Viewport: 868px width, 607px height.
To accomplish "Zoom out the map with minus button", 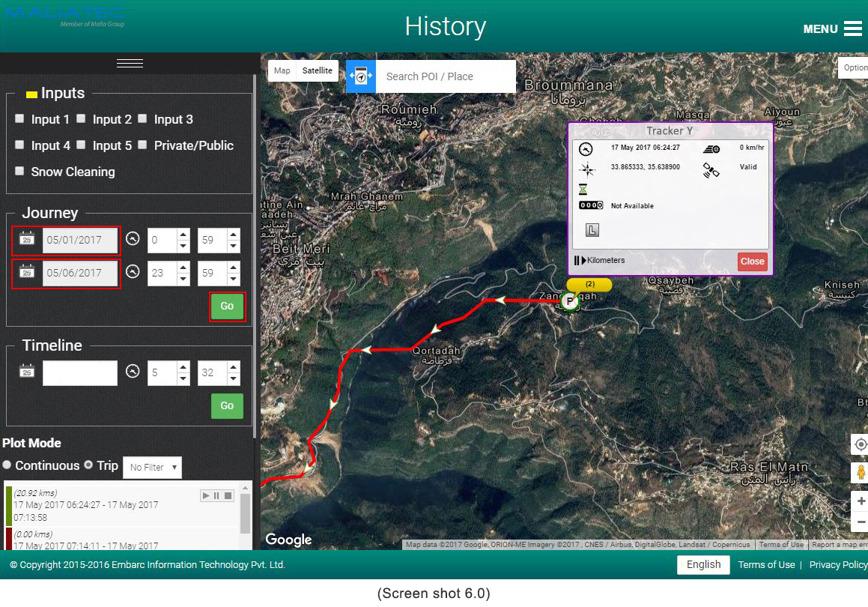I will (x=861, y=522).
